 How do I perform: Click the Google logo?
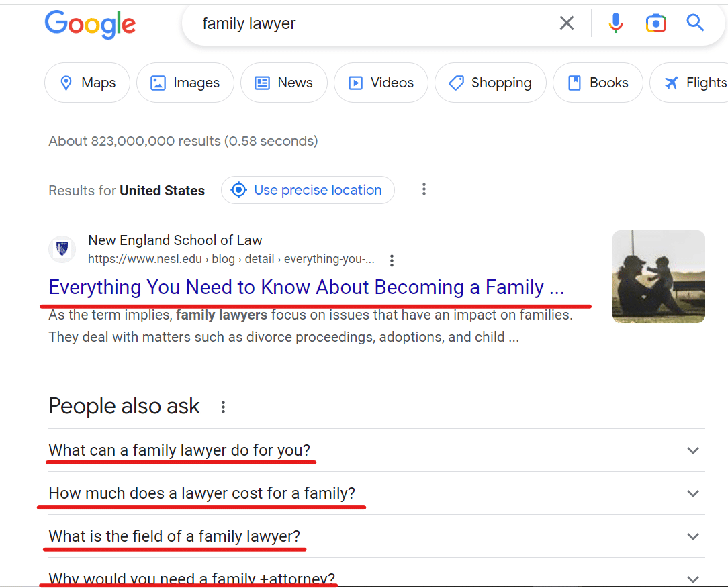[x=90, y=24]
